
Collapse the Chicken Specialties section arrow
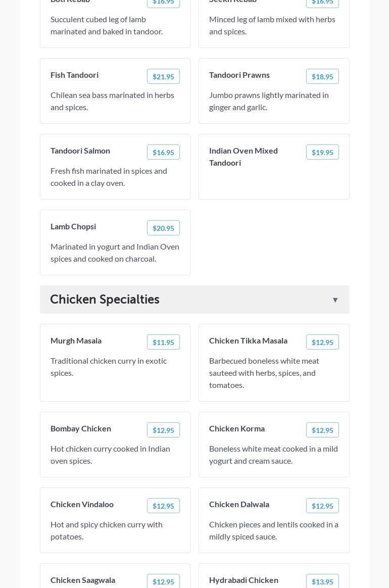click(x=335, y=300)
